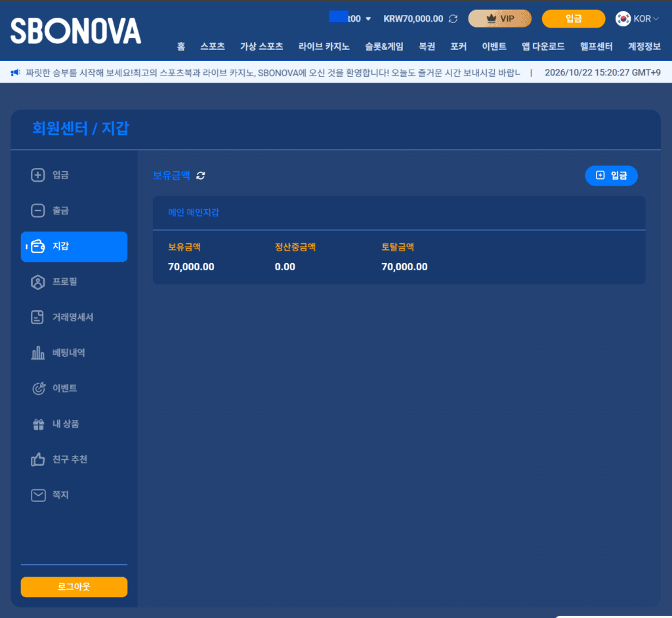Click the scrolling welcome announcement text
Image resolution: width=672 pixels, height=618 pixels.
pyautogui.click(x=273, y=72)
